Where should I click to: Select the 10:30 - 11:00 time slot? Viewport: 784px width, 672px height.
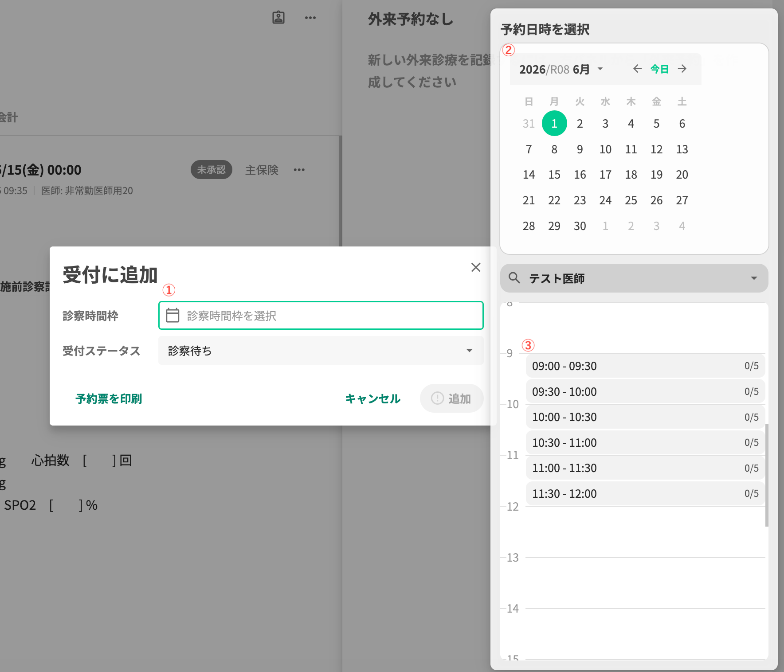[645, 443]
